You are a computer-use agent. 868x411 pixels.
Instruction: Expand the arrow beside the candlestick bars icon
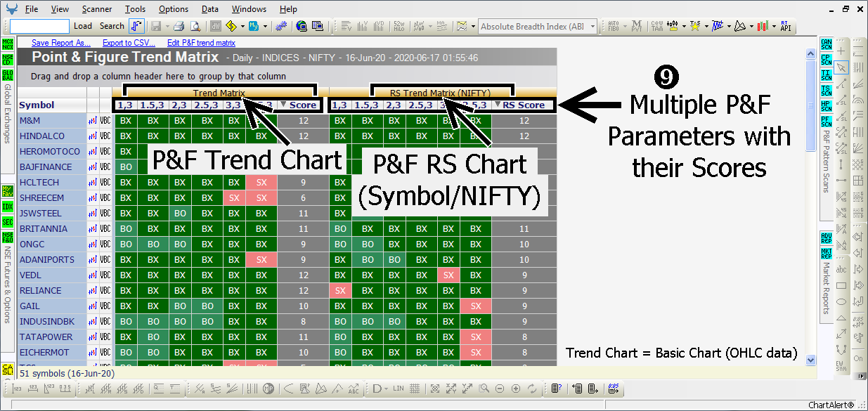click(772, 26)
